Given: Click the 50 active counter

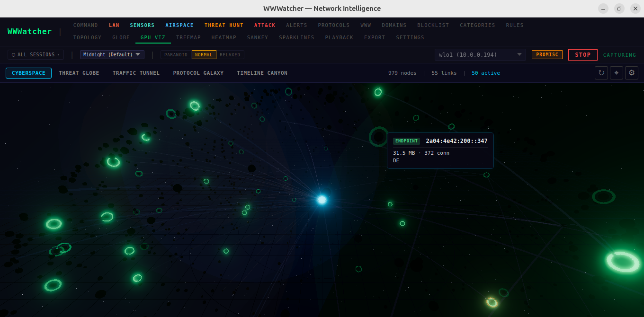Looking at the screenshot, I should pyautogui.click(x=486, y=73).
